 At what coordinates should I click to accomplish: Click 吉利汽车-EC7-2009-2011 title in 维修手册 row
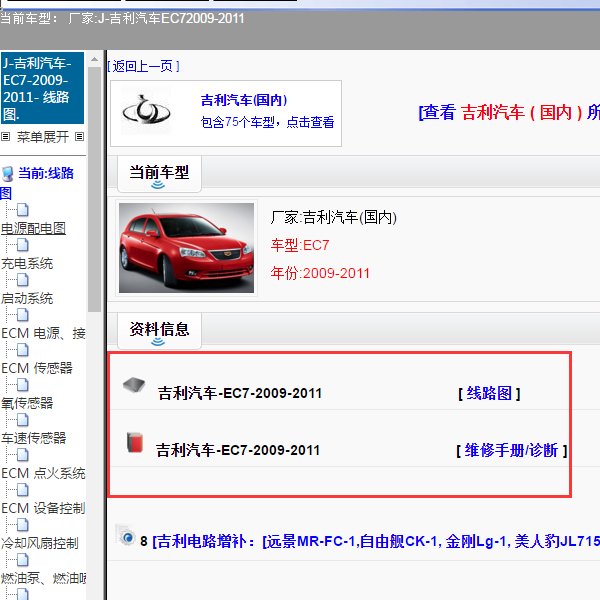coord(238,450)
